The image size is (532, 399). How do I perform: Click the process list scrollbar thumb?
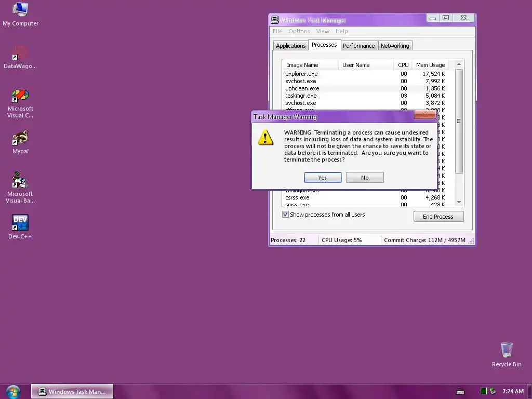pyautogui.click(x=459, y=121)
